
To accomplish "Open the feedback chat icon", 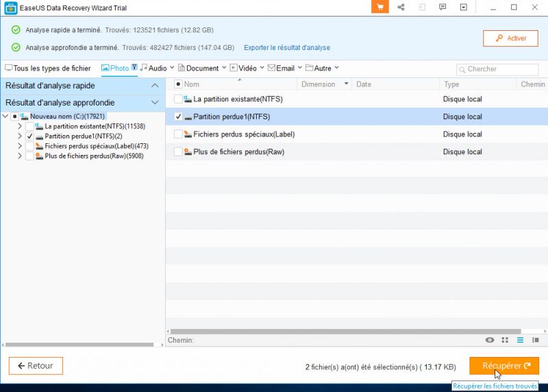I will coord(443,7).
